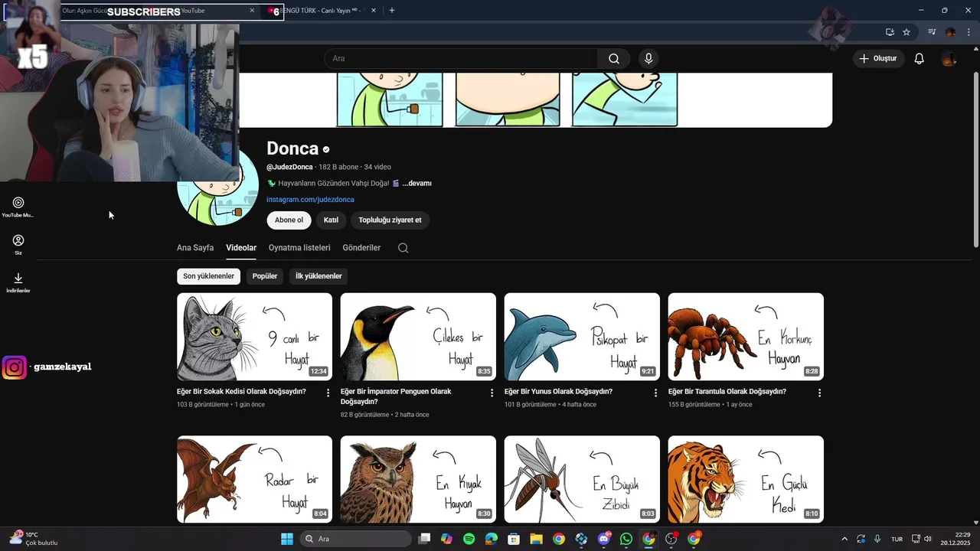Open options menu for Yunus video
980x551 pixels.
(x=655, y=393)
